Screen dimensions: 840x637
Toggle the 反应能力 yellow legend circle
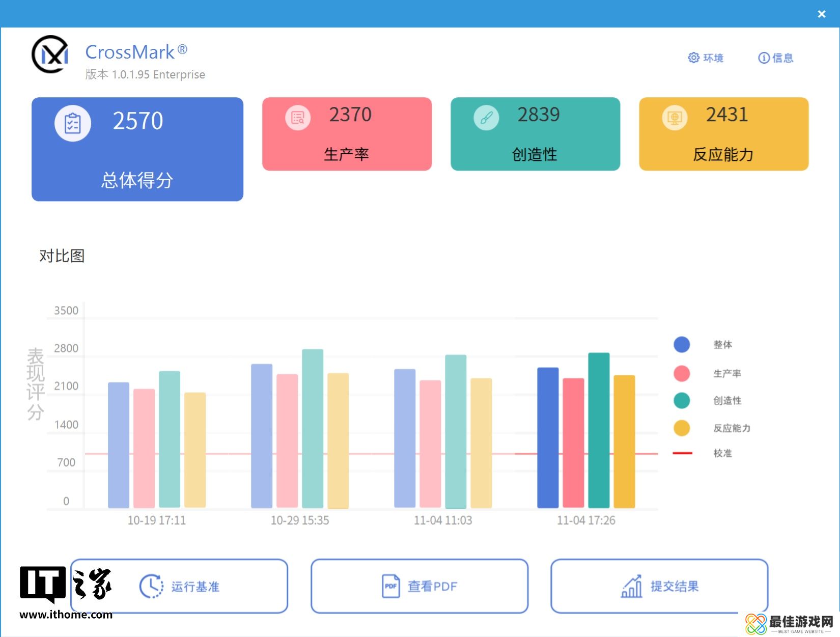(x=682, y=428)
